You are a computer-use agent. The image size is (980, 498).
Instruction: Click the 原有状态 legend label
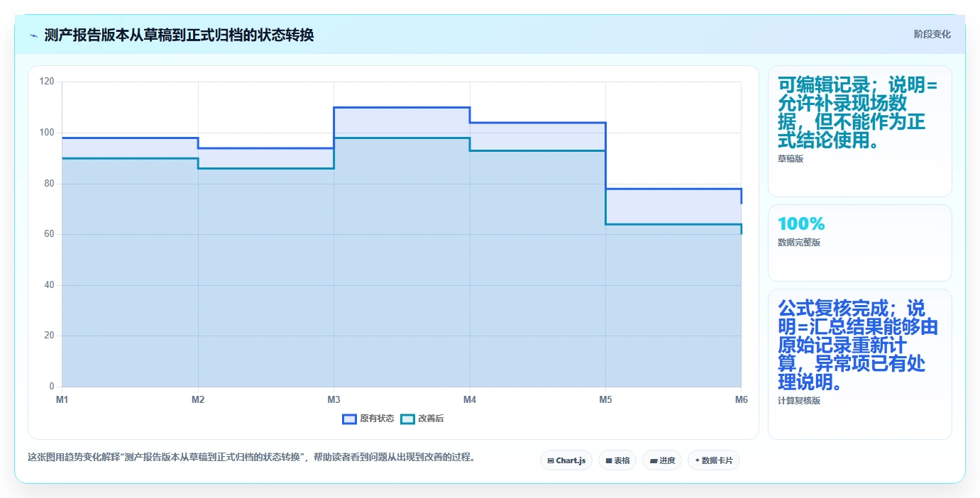point(377,419)
